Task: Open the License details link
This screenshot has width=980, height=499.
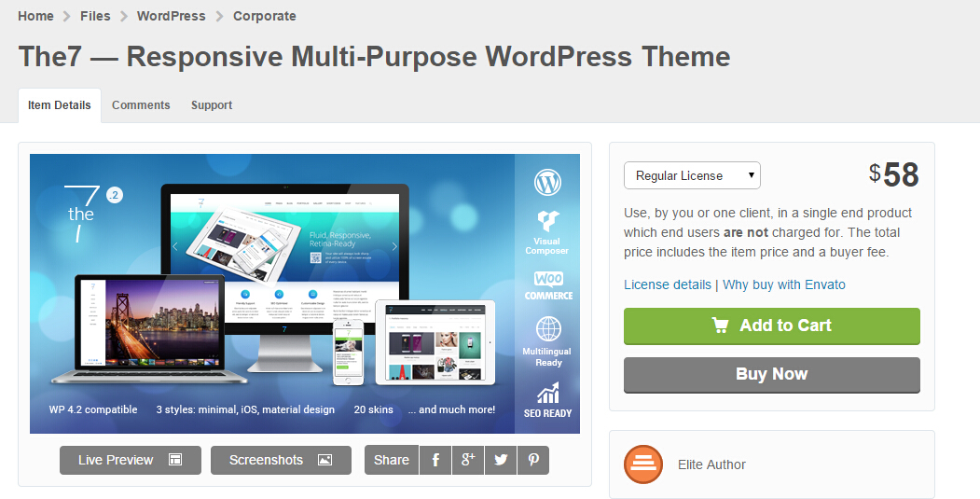Action: (667, 284)
